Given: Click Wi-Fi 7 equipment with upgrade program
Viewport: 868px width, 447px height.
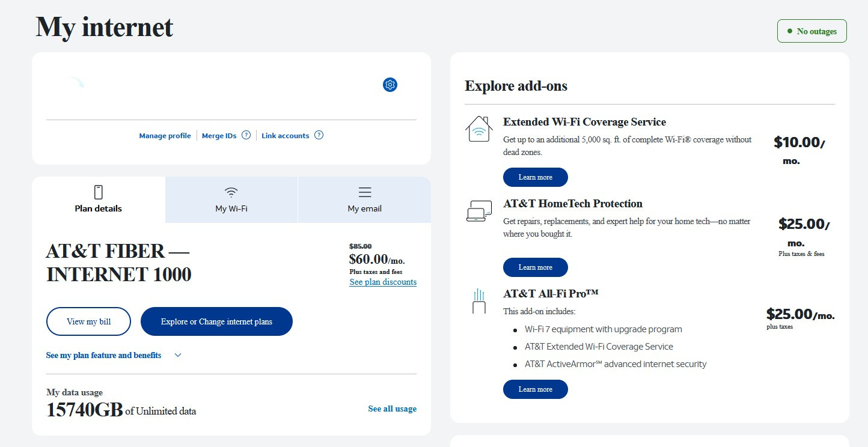Looking at the screenshot, I should coord(604,329).
